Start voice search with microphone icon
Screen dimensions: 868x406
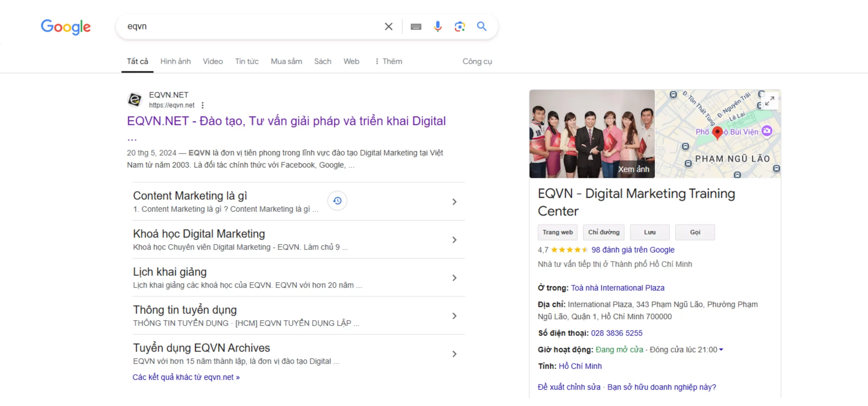click(x=437, y=26)
